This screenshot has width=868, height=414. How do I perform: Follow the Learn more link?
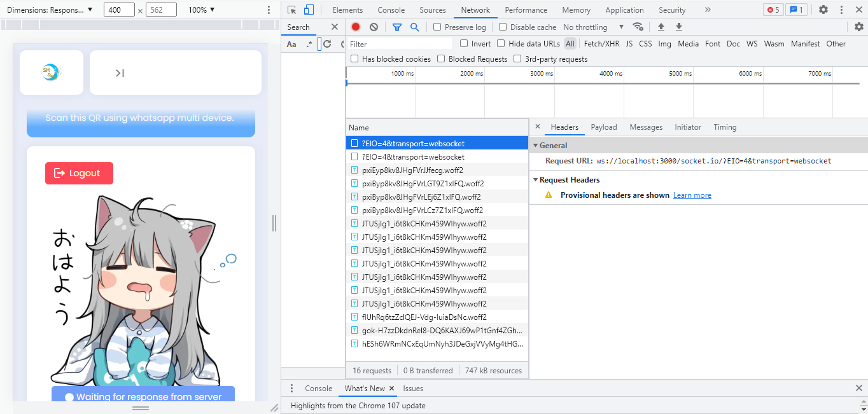[x=692, y=195]
